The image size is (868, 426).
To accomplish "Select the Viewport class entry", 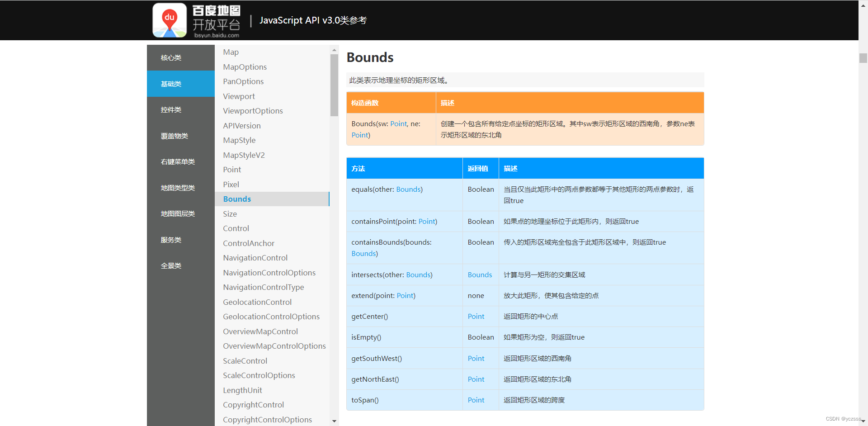I will click(239, 96).
